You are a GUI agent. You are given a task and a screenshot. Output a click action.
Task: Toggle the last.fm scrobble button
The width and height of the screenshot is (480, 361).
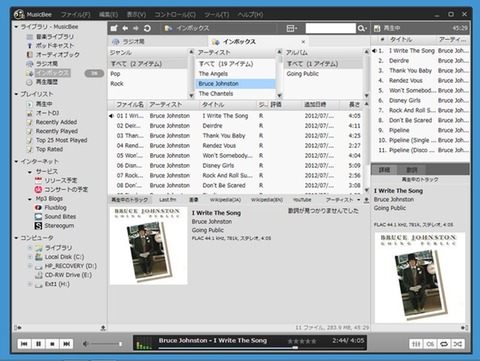point(430,344)
